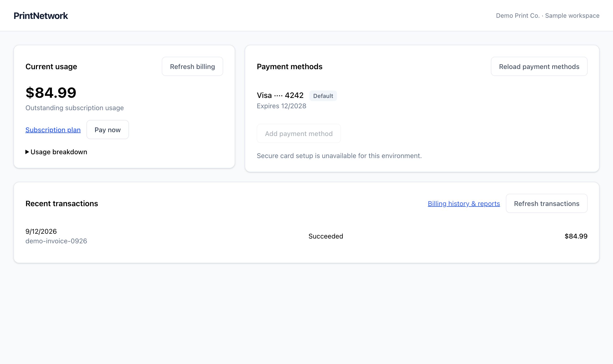613x364 pixels.
Task: Click the Recent transactions heading
Action: click(62, 204)
